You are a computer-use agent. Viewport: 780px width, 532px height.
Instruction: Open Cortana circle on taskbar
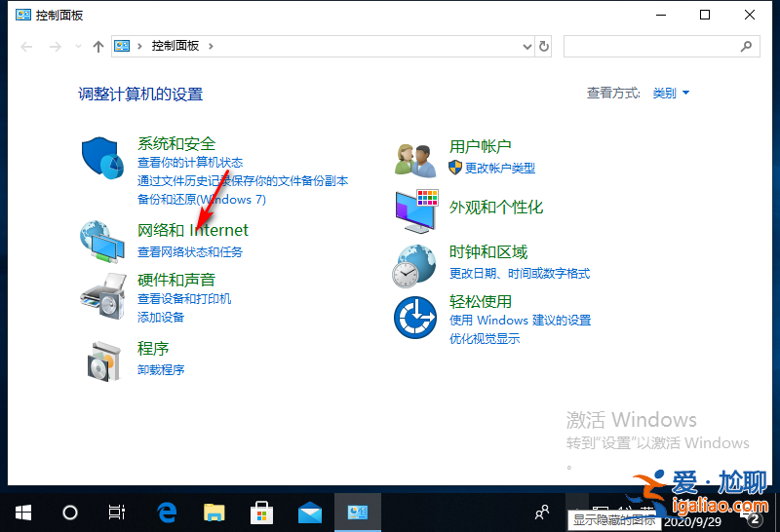pos(70,513)
